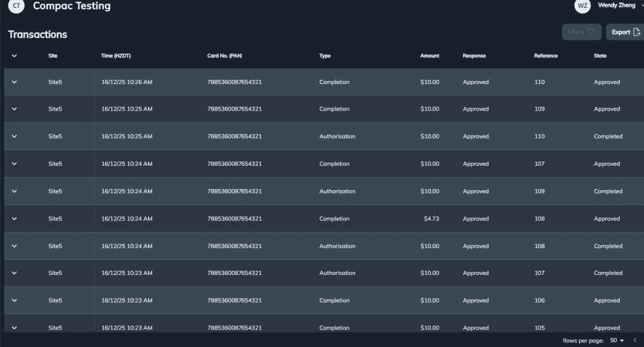Click reference 106 cell
Viewport: 644px width, 347px height.
tap(540, 301)
